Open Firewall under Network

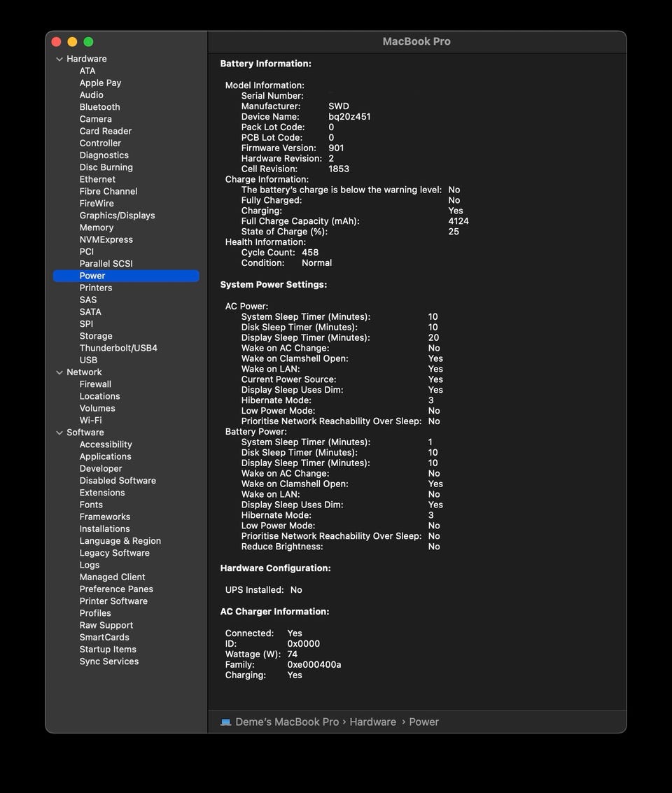[95, 384]
